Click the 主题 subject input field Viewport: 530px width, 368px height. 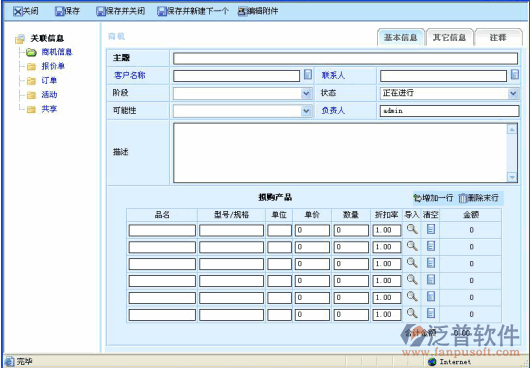point(345,58)
